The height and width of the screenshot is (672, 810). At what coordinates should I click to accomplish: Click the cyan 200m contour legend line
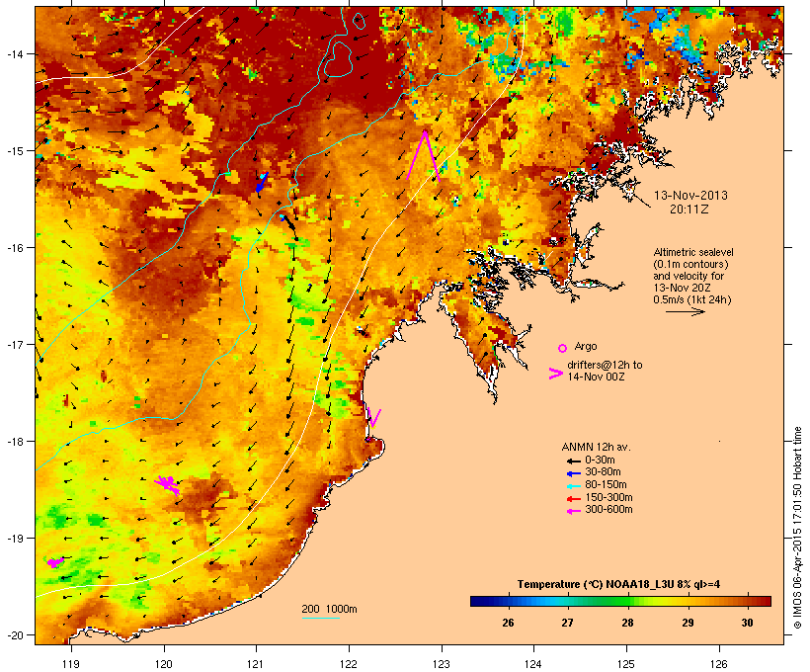coord(320,618)
